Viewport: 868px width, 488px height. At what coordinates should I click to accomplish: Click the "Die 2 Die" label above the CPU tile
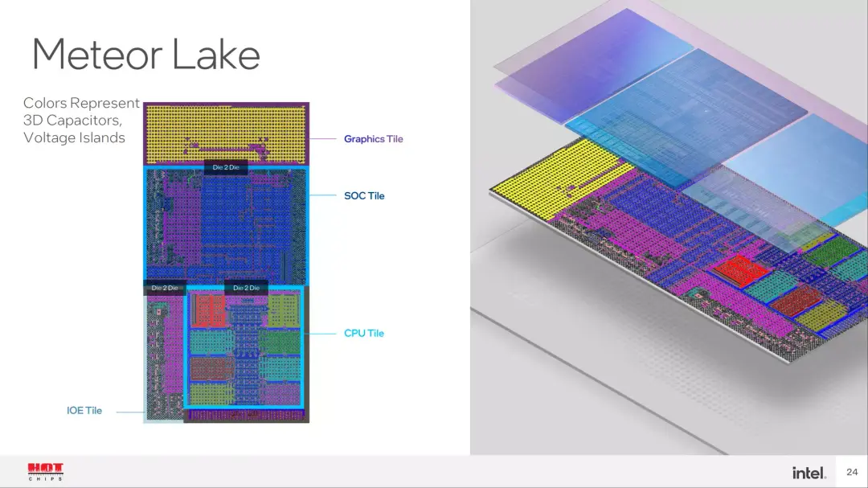tap(247, 288)
